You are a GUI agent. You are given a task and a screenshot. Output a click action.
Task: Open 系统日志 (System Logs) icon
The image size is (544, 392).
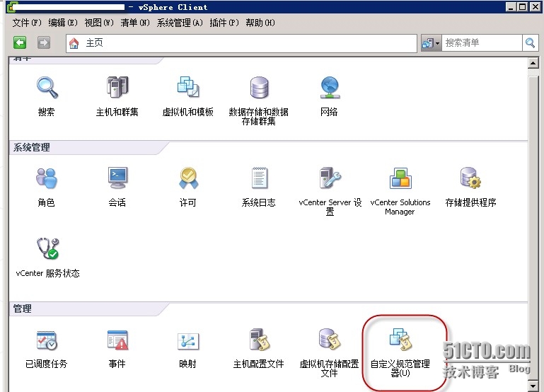click(x=259, y=178)
